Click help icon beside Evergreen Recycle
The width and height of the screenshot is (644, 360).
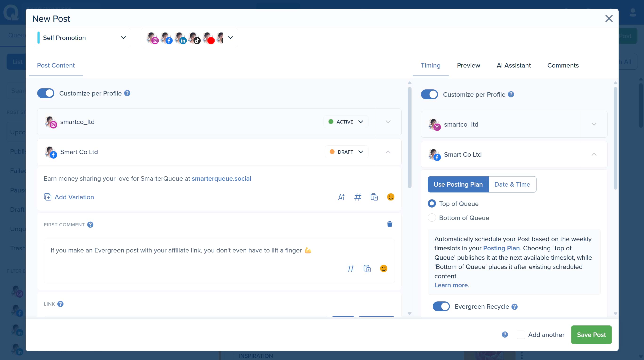(514, 307)
